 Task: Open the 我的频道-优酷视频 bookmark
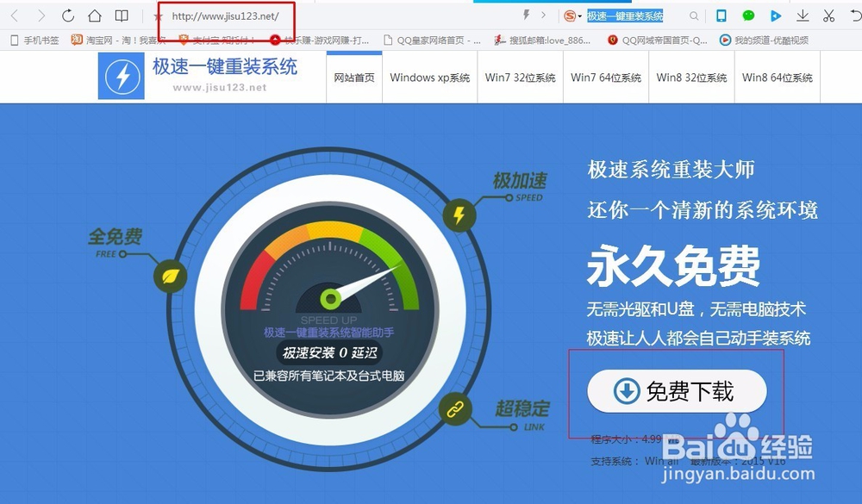(764, 40)
